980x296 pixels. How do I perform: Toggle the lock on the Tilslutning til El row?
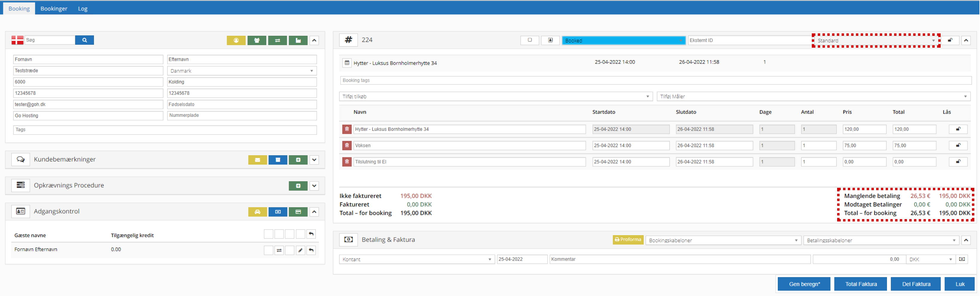pos(958,162)
